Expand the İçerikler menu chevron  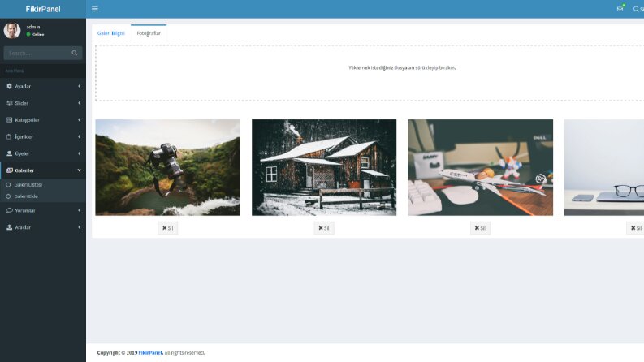[x=80, y=136]
